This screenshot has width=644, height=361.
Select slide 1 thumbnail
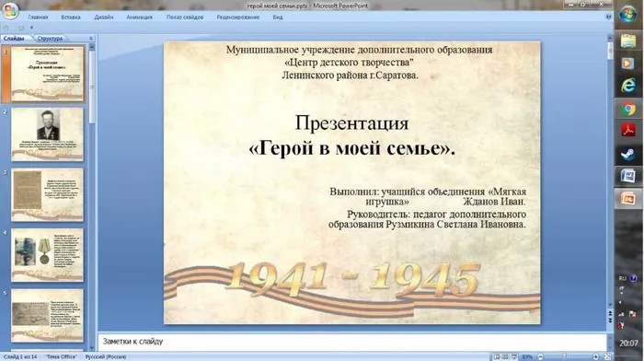coord(47,74)
